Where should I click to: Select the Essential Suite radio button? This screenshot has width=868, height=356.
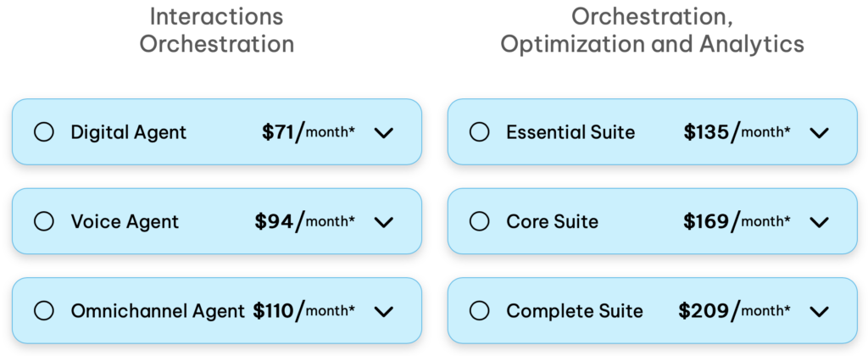(x=480, y=132)
